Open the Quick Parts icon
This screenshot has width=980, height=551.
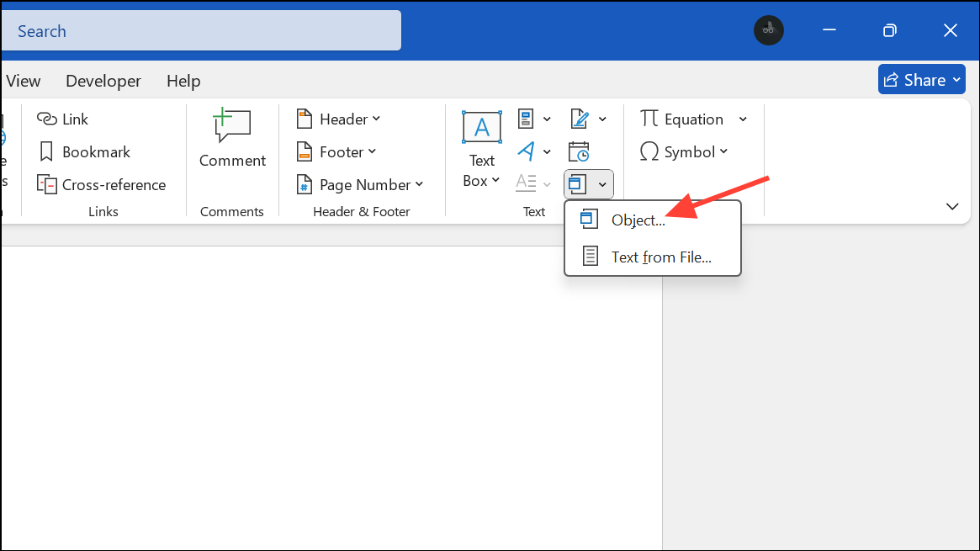527,119
